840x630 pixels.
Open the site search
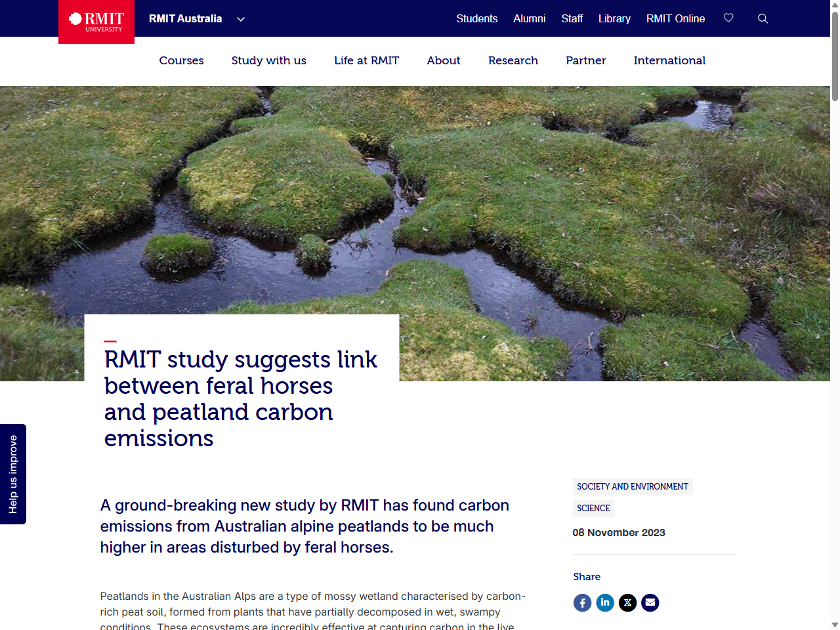click(763, 18)
